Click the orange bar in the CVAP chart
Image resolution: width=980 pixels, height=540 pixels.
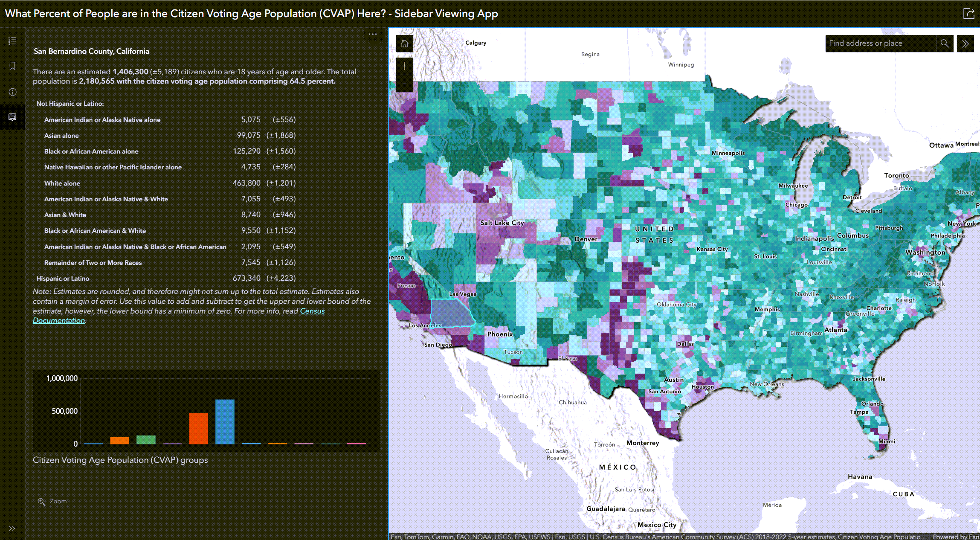click(x=198, y=429)
